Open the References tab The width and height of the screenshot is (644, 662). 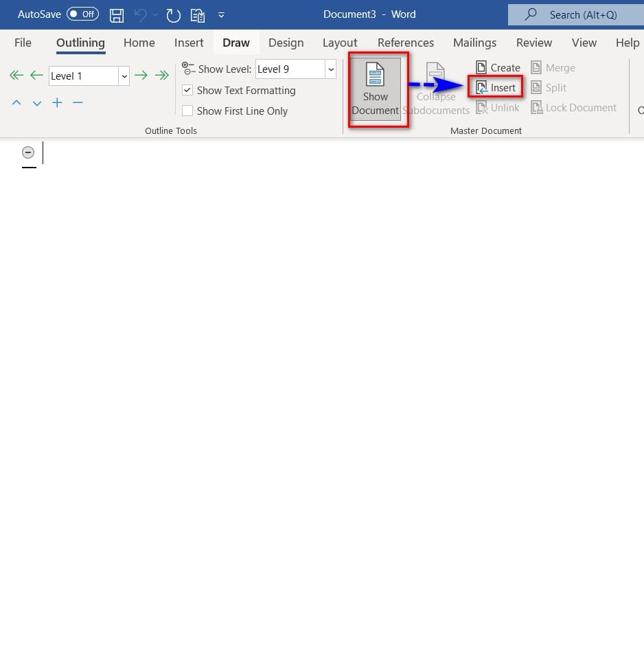406,43
